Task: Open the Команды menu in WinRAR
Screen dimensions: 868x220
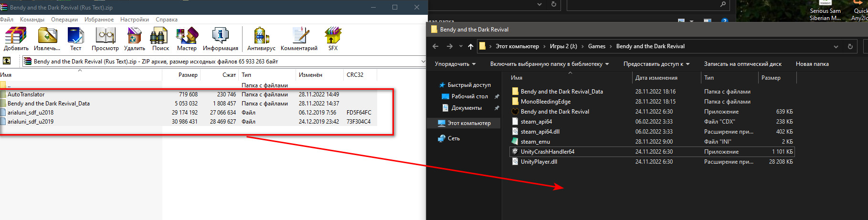Action: pos(32,20)
